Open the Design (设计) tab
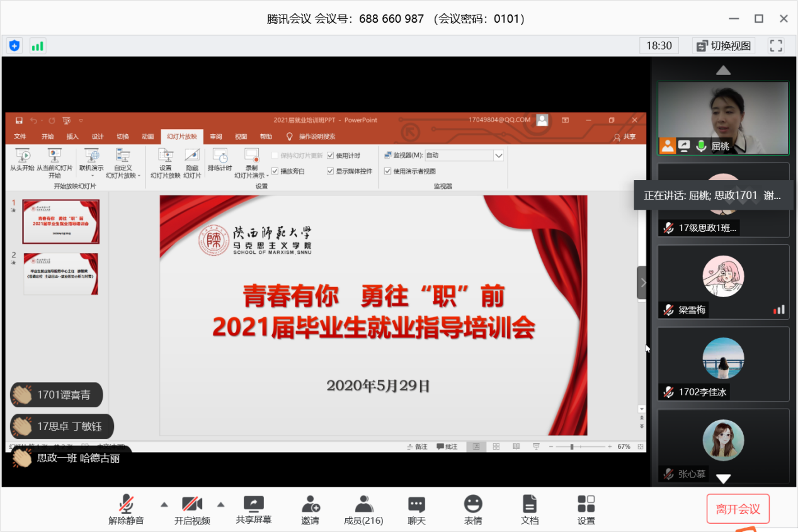Image resolution: width=798 pixels, height=532 pixels. tap(98, 137)
